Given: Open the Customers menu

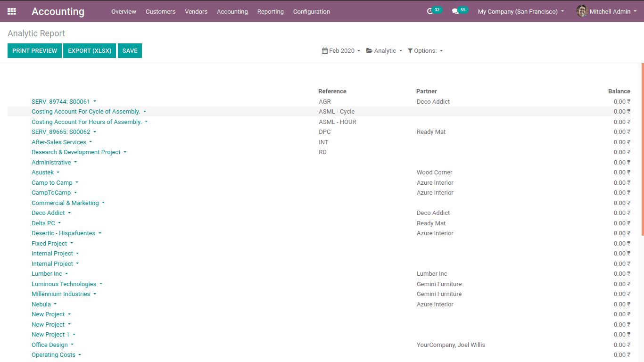Looking at the screenshot, I should (160, 11).
